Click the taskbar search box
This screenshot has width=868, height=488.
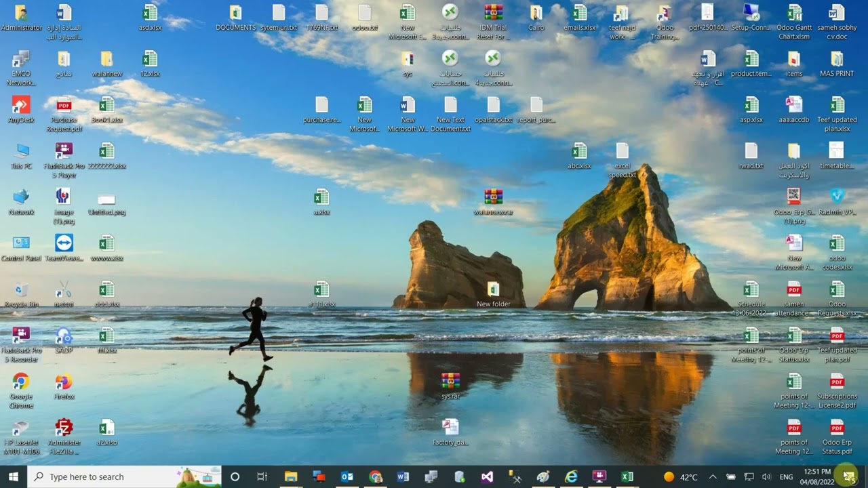click(x=125, y=476)
